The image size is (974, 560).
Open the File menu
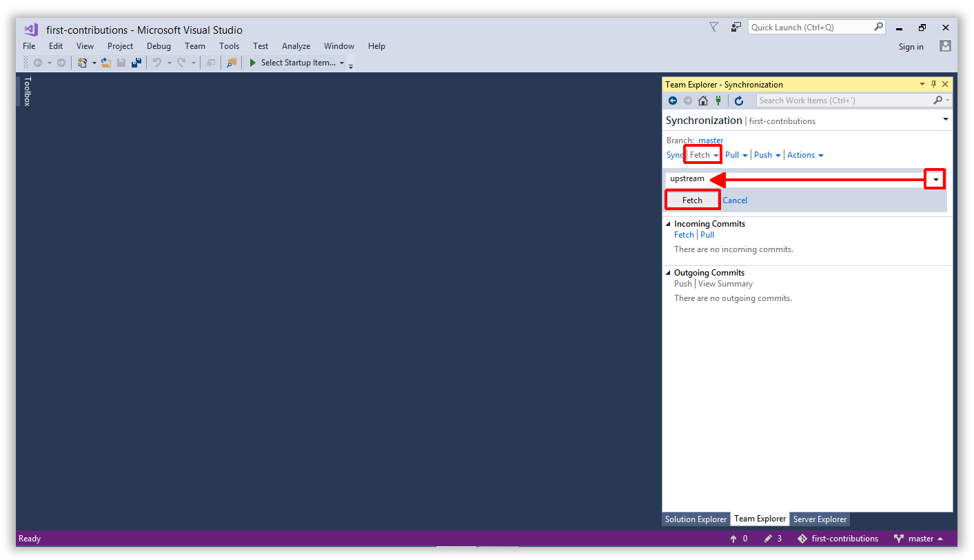(29, 46)
